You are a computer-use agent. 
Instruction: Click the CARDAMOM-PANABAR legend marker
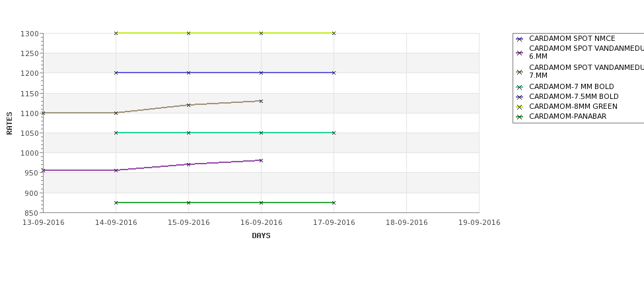click(x=520, y=117)
